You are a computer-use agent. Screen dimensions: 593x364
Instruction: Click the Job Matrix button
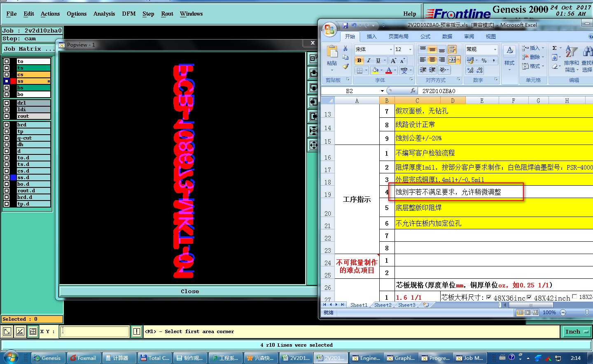(28, 49)
